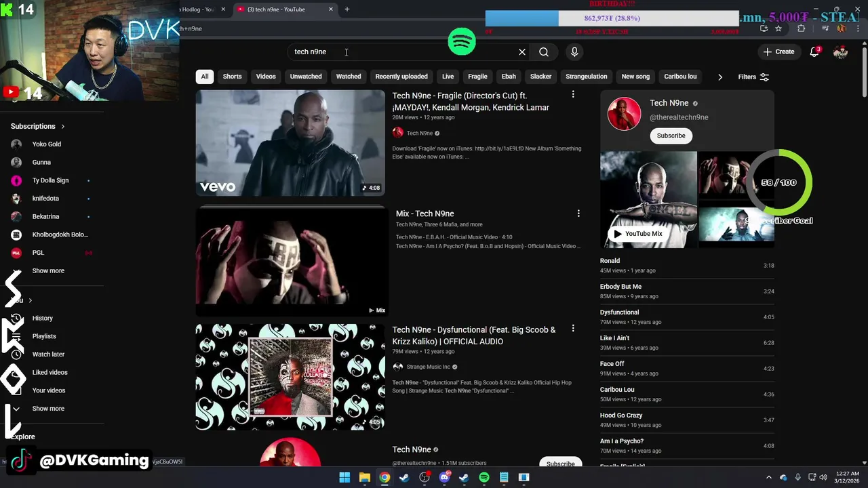868x488 pixels.
Task: Open Chrome media controls icon
Action: (825, 28)
